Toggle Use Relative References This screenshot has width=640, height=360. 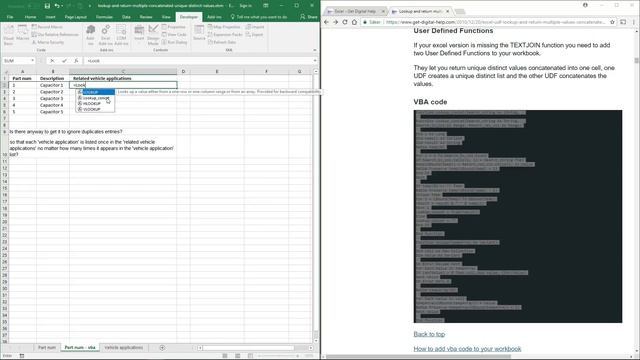coord(55,35)
